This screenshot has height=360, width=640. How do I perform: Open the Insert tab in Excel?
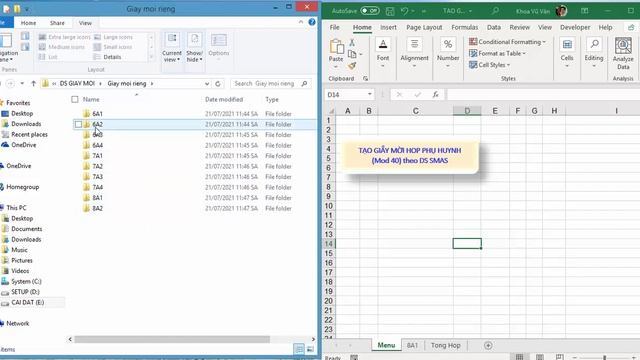pyautogui.click(x=388, y=27)
